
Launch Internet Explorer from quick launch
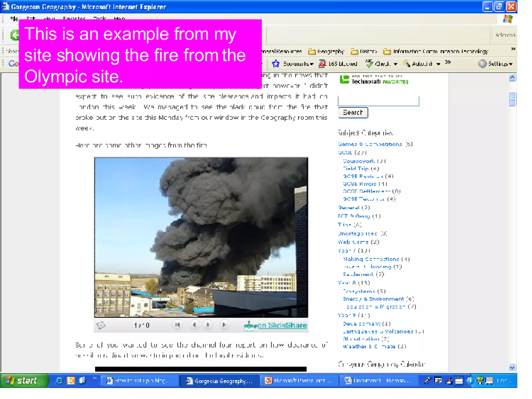(59, 381)
